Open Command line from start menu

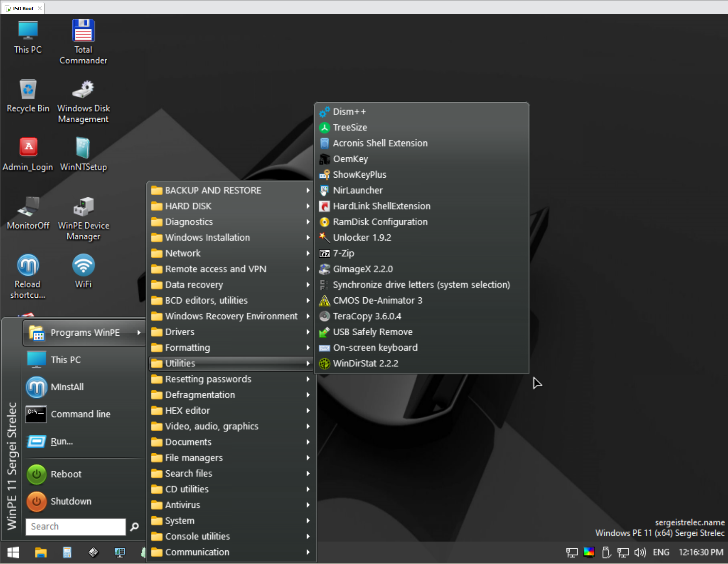point(84,414)
